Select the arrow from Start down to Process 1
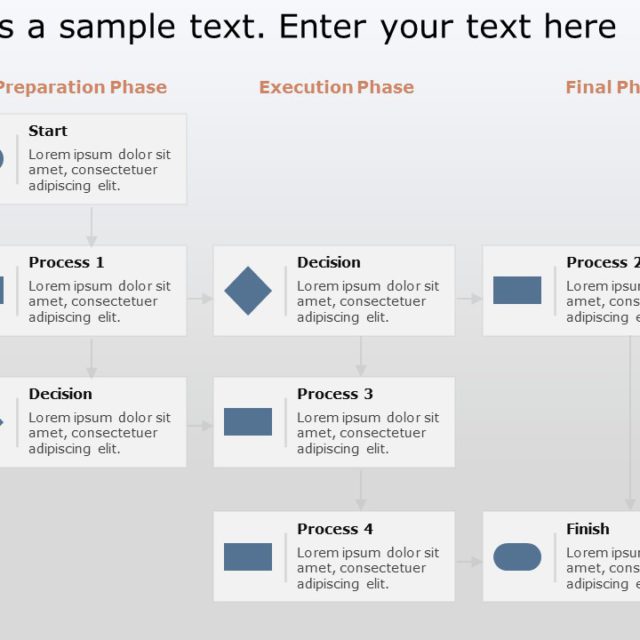Screen dimensions: 640x640 coord(92,226)
